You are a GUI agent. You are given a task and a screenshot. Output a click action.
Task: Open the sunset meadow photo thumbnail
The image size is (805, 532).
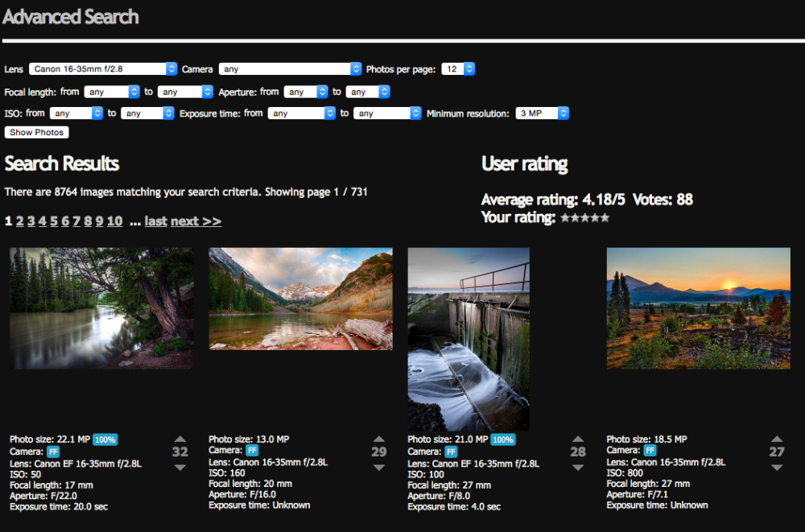(x=699, y=308)
